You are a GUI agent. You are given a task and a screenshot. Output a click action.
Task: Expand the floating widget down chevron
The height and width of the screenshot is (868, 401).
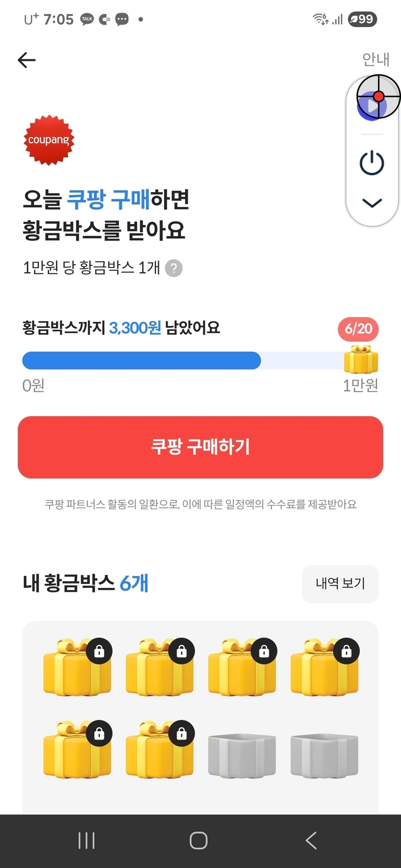click(x=372, y=203)
